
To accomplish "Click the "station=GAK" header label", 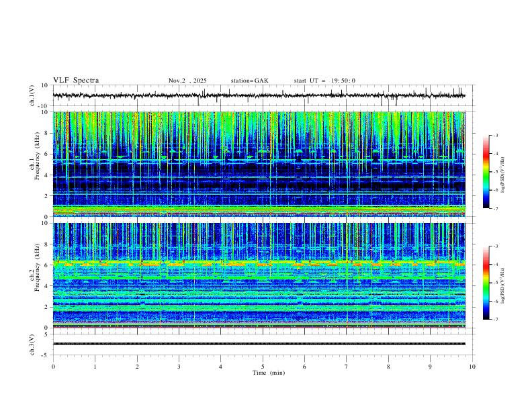I will pyautogui.click(x=250, y=81).
